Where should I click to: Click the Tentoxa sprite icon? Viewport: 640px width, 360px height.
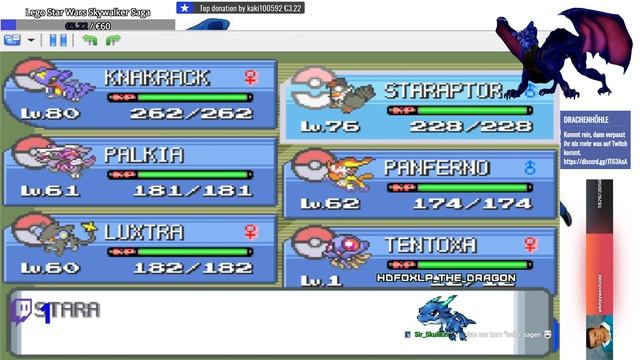tap(347, 250)
